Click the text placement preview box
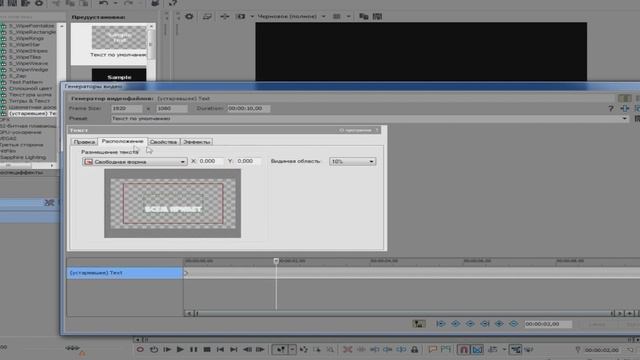Screen dimensions: 640x360 tap(173, 203)
